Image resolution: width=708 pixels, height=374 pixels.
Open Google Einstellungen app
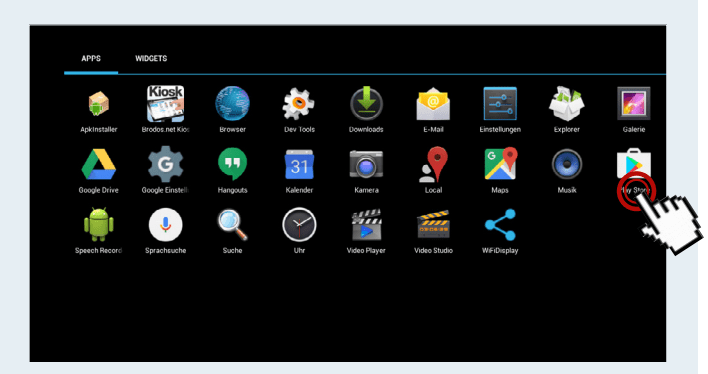point(165,164)
